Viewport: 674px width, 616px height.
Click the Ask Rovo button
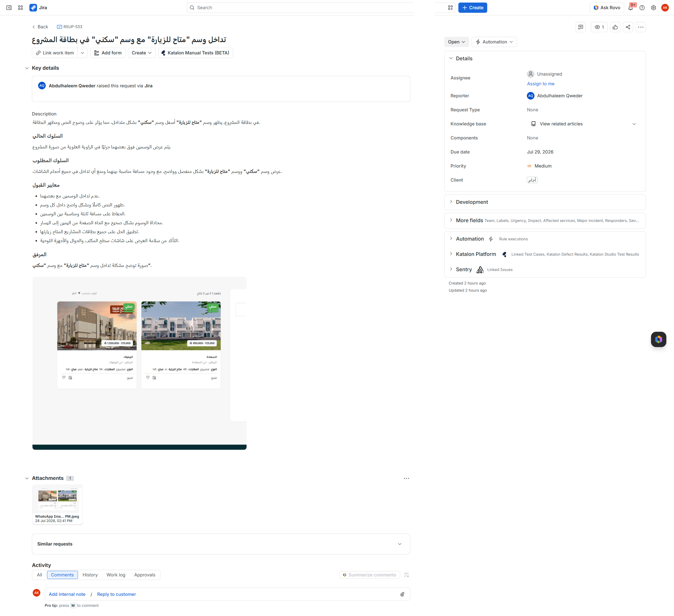coord(607,8)
